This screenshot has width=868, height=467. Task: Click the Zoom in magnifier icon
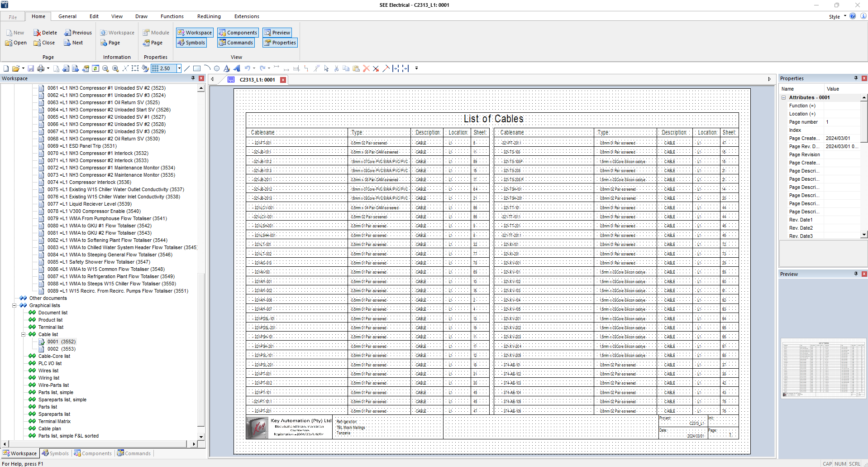(115, 68)
